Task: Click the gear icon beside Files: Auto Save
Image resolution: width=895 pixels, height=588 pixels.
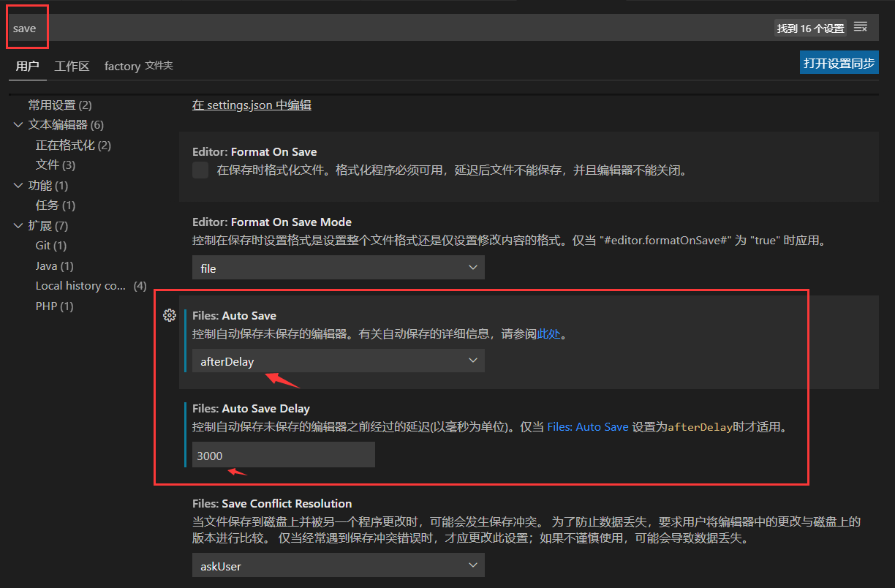Action: point(170,315)
